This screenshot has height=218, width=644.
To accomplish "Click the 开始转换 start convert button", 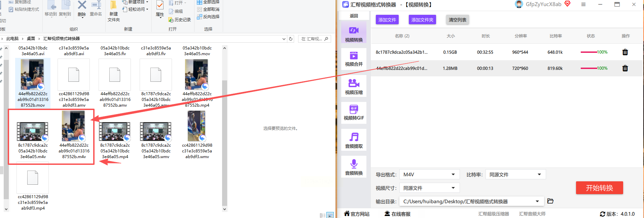I will 599,188.
